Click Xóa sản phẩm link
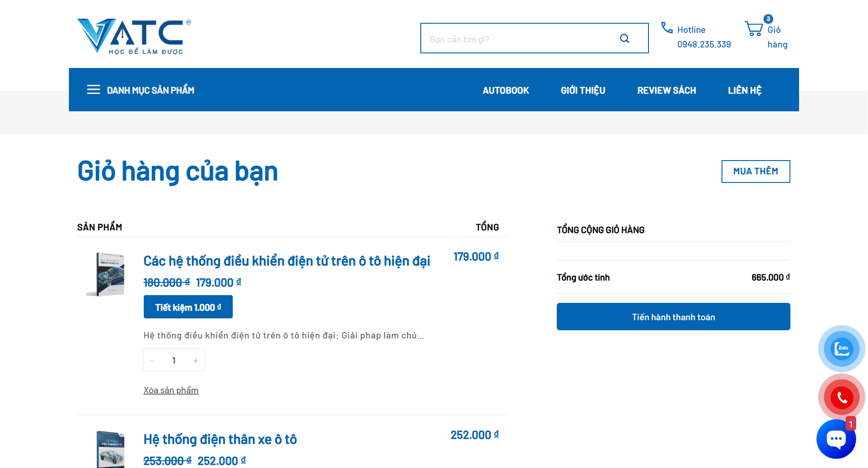 (171, 390)
